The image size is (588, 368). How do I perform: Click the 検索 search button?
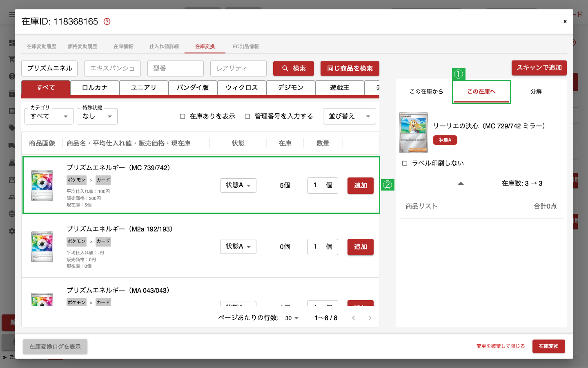point(294,69)
